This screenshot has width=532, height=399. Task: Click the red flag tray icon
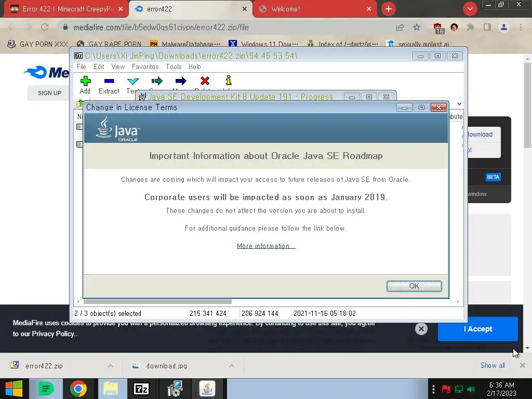446,389
